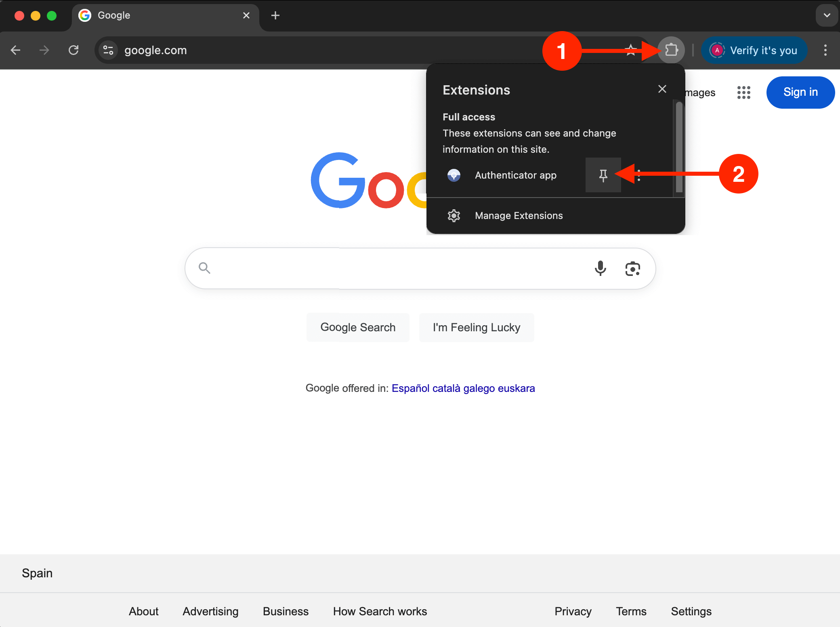
Task: Click the Extensions puzzle icon
Action: coord(671,50)
